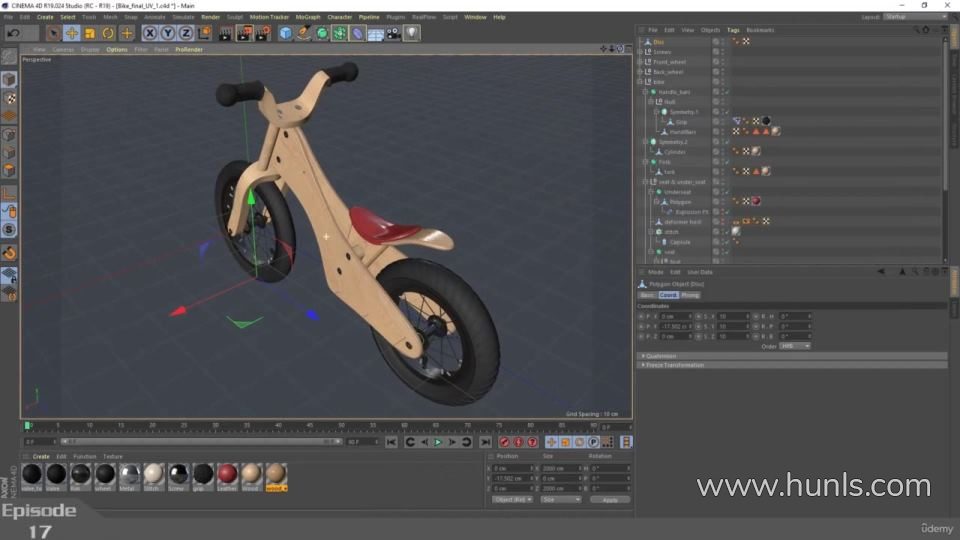
Task: Click the Camera object icon in the toolbar
Action: 394,33
